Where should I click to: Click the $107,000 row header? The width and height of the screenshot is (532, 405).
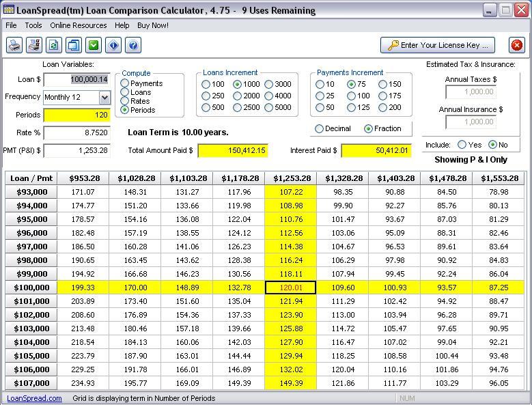[x=31, y=383]
